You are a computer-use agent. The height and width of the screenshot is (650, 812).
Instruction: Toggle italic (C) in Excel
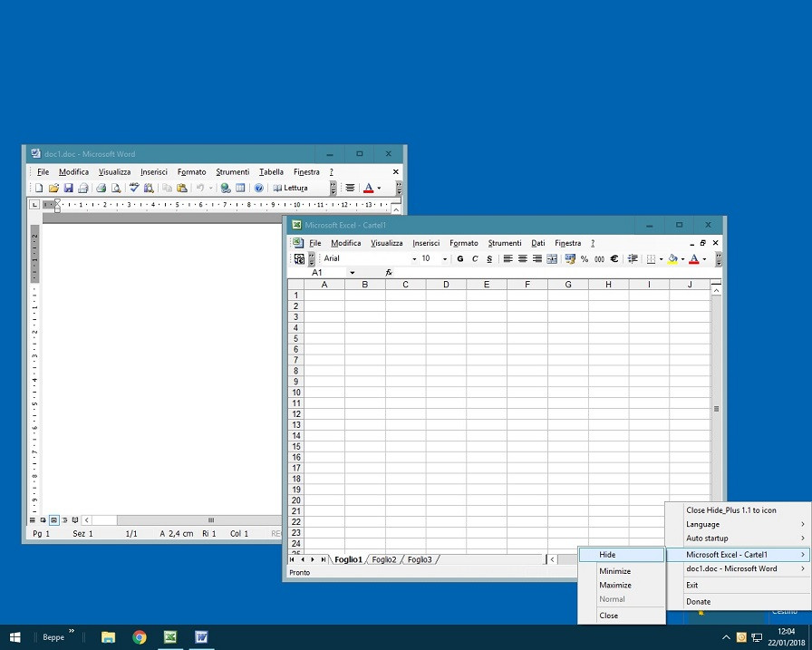[474, 259]
